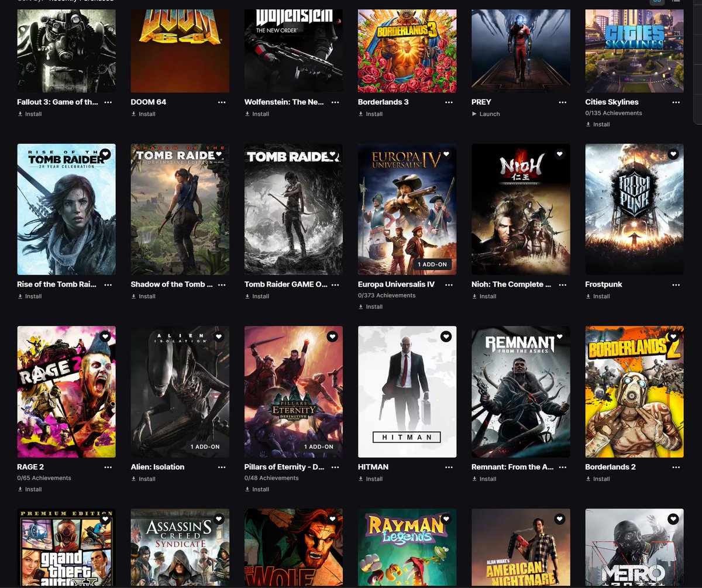Install Alien: Isolation
This screenshot has width=702, height=588.
pyautogui.click(x=143, y=479)
